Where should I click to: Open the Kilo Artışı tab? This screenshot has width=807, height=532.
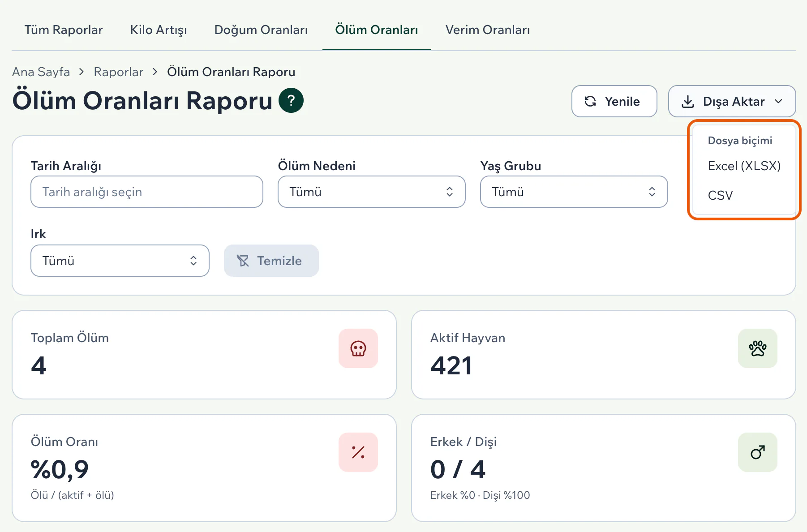(x=159, y=30)
